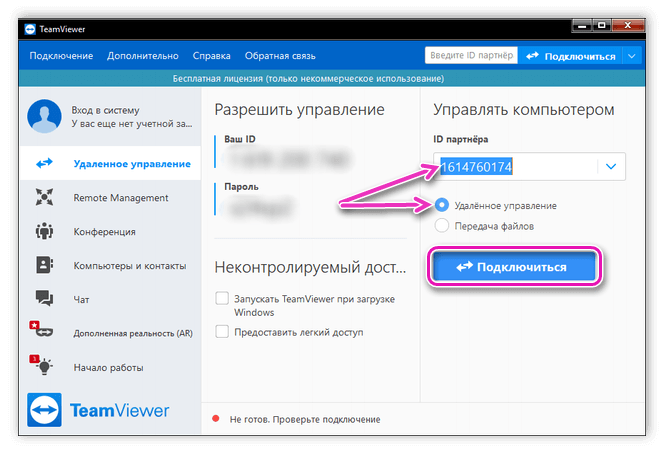Maximize the TeamViewer window

coord(601,26)
